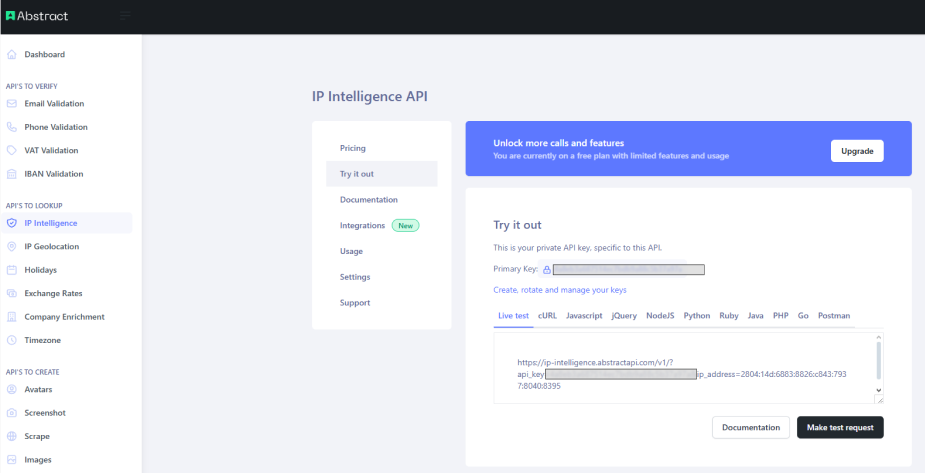The height and width of the screenshot is (473, 925).
Task: Open Pricing in the API menu
Action: 353,148
